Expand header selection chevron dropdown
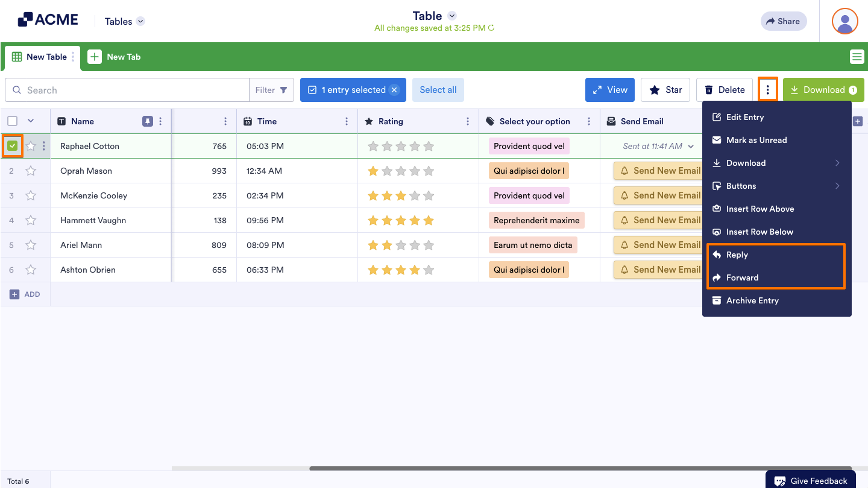Viewport: 868px width, 488px height. [31, 121]
